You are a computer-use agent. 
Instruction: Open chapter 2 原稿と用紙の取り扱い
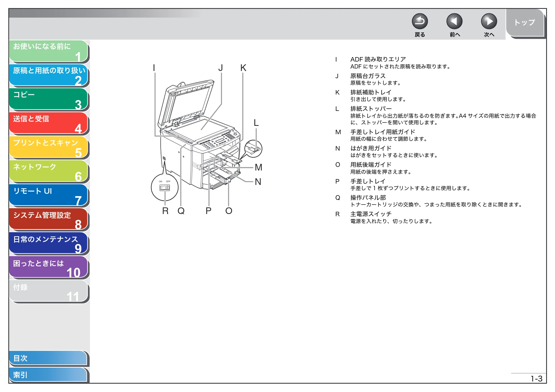[49, 75]
